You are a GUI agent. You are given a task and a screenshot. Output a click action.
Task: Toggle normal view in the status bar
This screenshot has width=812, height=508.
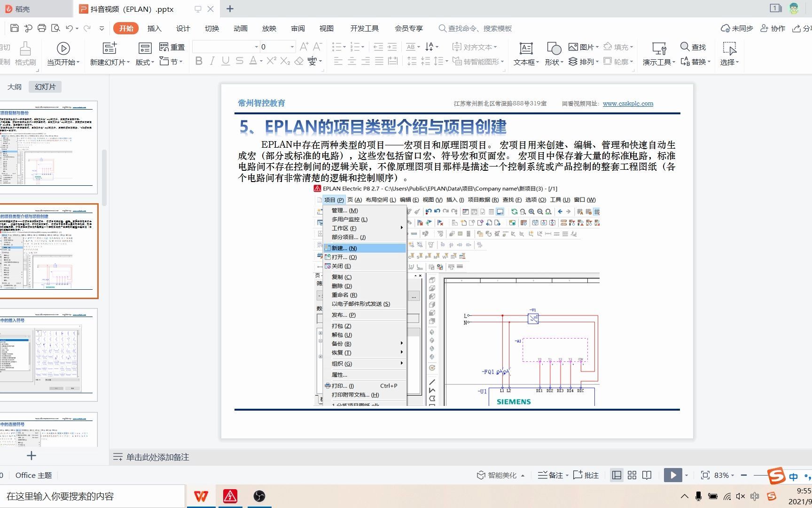pos(617,475)
